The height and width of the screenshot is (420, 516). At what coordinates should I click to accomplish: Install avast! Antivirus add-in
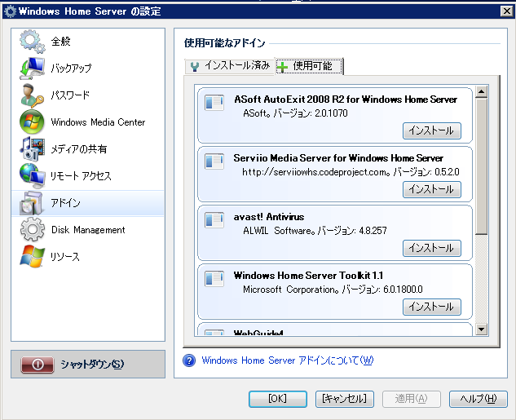click(x=431, y=248)
